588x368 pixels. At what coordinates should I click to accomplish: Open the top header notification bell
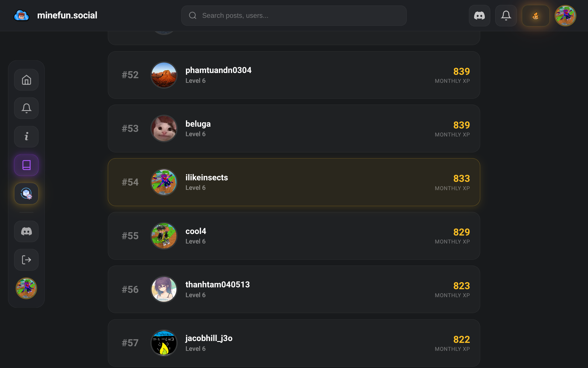506,16
